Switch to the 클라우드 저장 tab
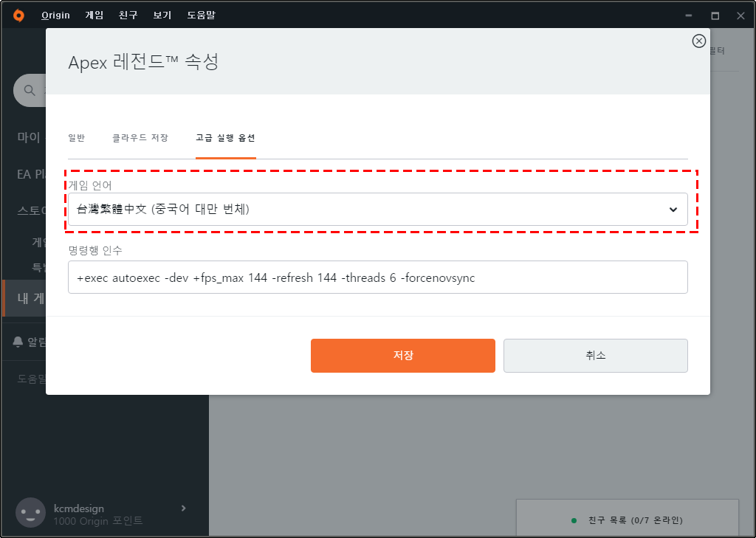756x538 pixels. [140, 138]
